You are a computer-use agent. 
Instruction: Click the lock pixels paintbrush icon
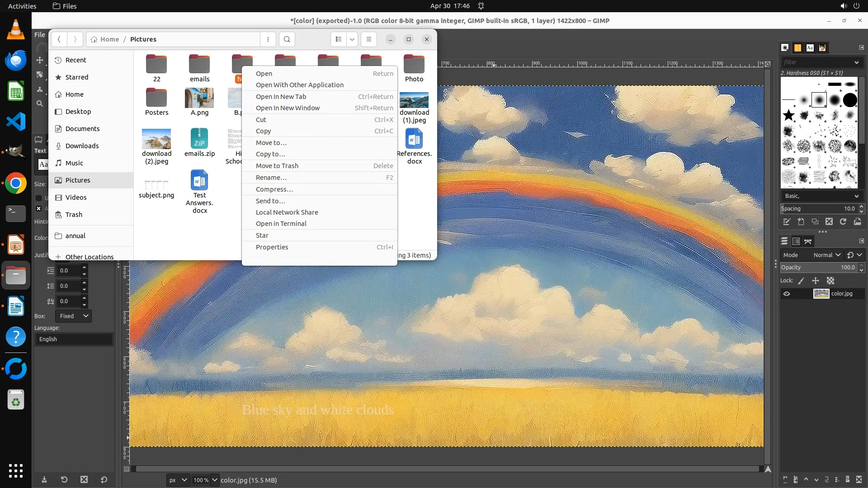pyautogui.click(x=801, y=281)
